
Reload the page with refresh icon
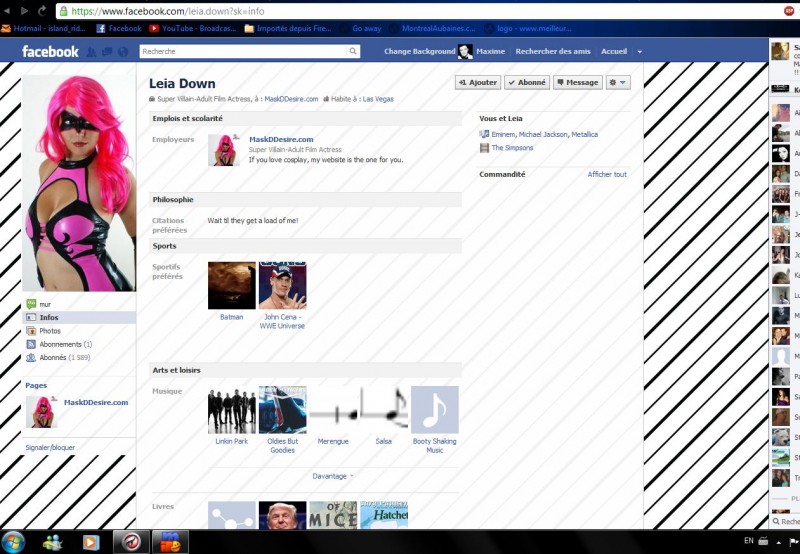(x=42, y=10)
